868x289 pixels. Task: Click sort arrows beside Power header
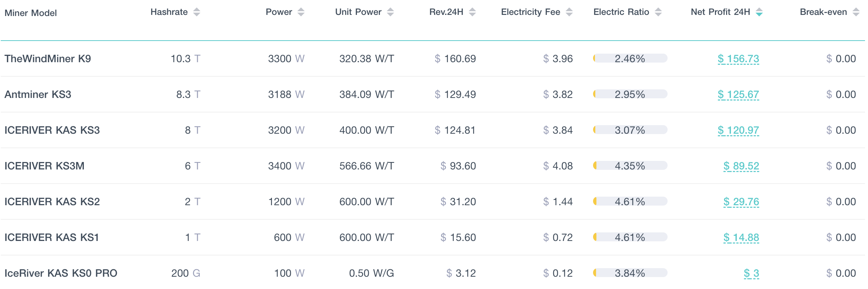click(301, 12)
